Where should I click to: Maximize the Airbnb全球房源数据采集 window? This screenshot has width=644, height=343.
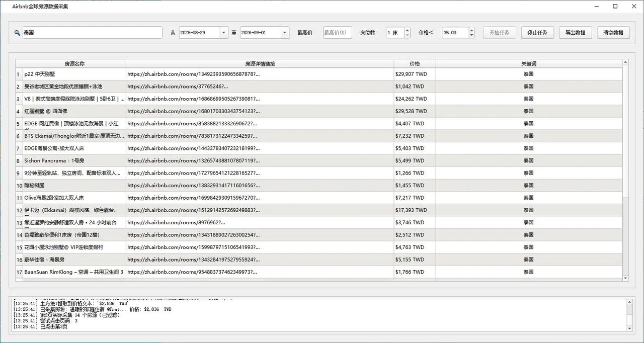point(615,6)
